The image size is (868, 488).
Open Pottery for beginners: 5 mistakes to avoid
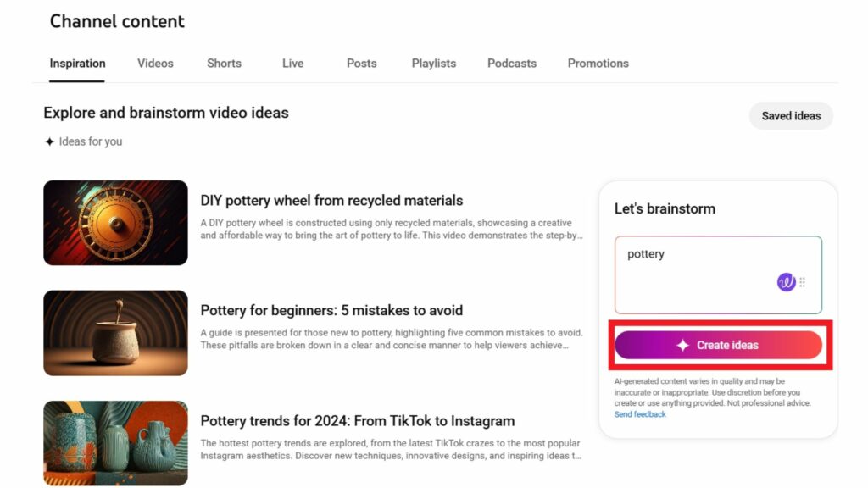coord(333,310)
